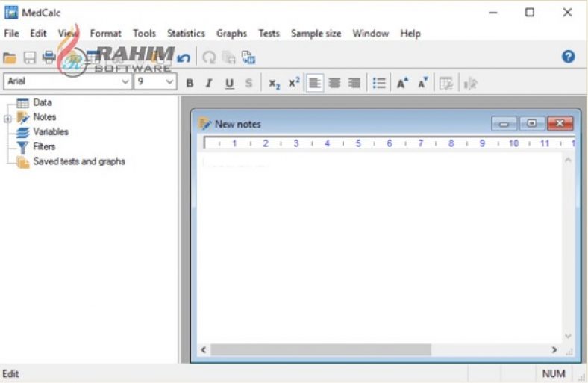588x383 pixels.
Task: Select Filters in the tree
Action: tap(44, 146)
